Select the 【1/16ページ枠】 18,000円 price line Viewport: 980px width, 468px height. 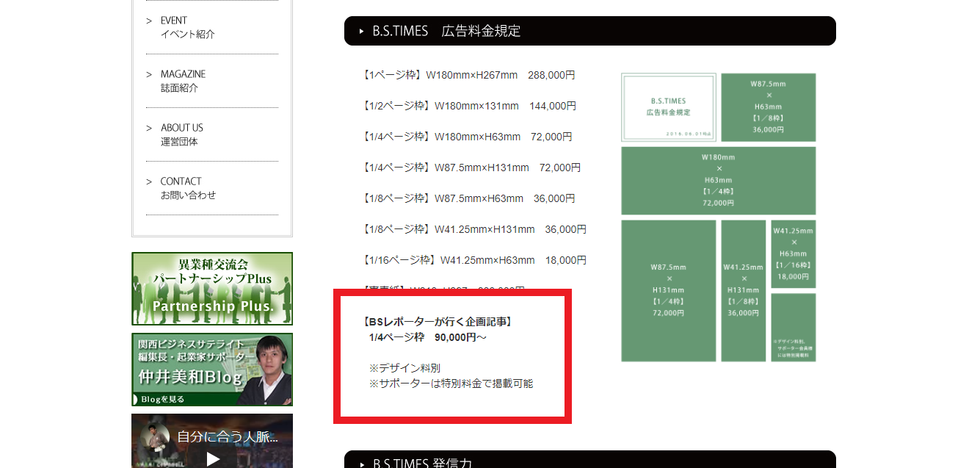[475, 260]
